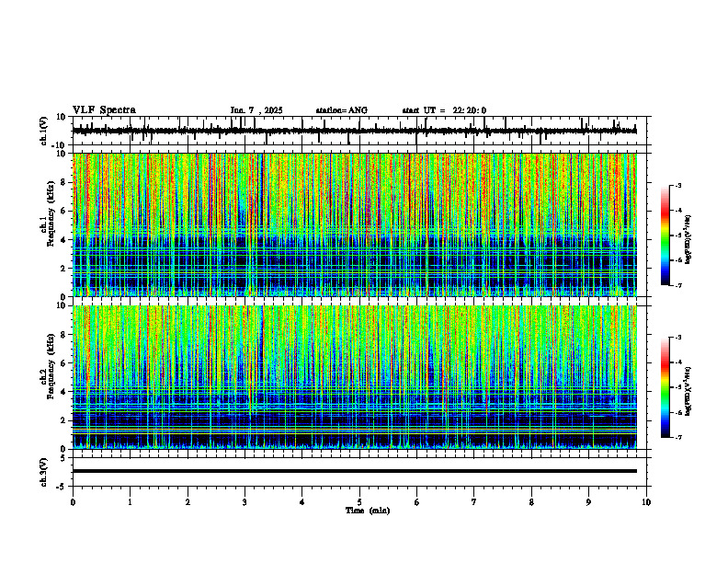This screenshot has height=563, width=728.
Task: Click inside the ch.2 spectrogram panel
Action: 354,377
